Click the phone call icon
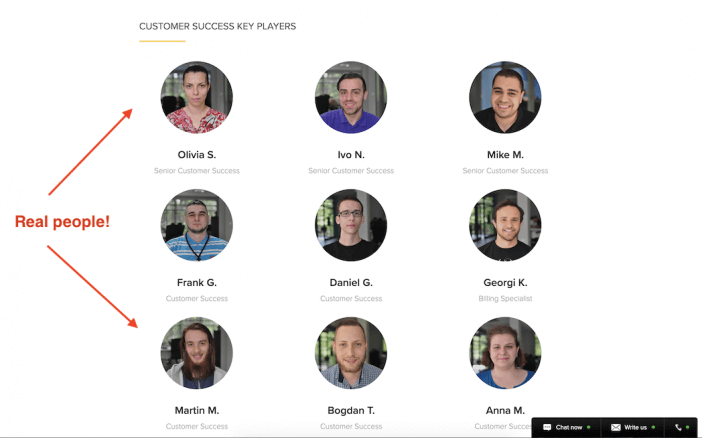The width and height of the screenshot is (702, 438). 681,427
